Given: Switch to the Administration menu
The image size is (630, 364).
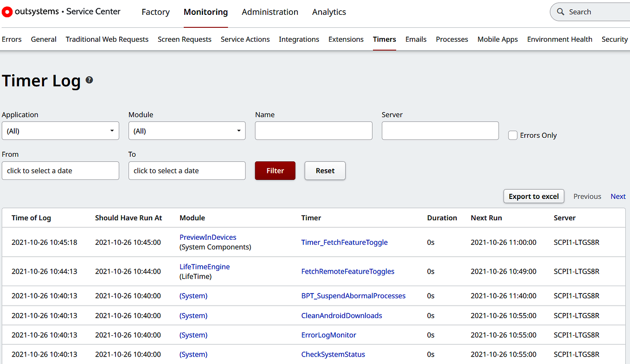Looking at the screenshot, I should pyautogui.click(x=270, y=12).
